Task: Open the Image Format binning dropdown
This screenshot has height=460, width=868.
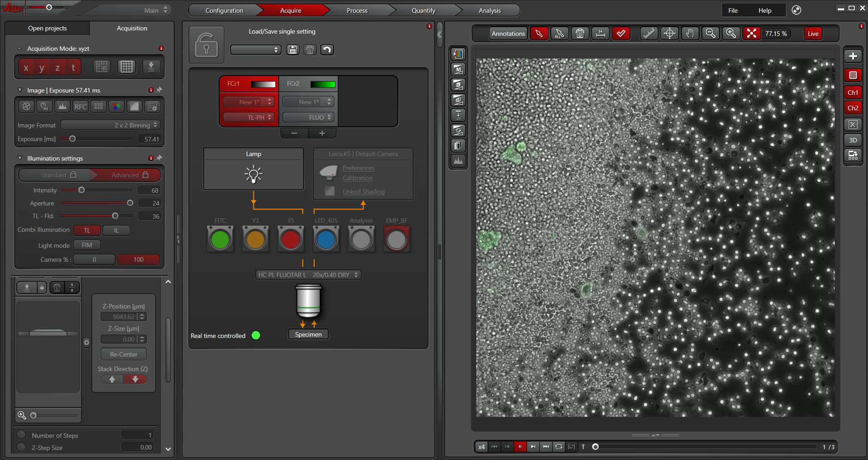Action: point(110,125)
